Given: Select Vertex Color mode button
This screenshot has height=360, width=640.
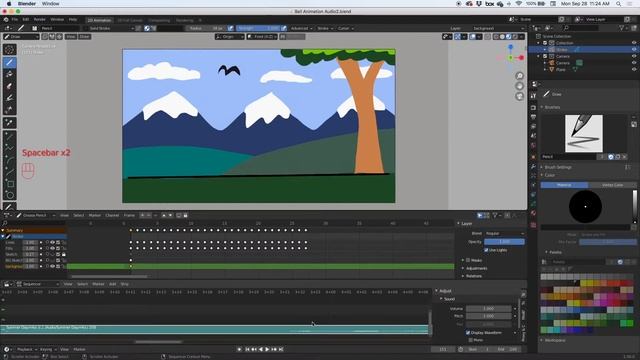Looking at the screenshot, I should point(612,185).
